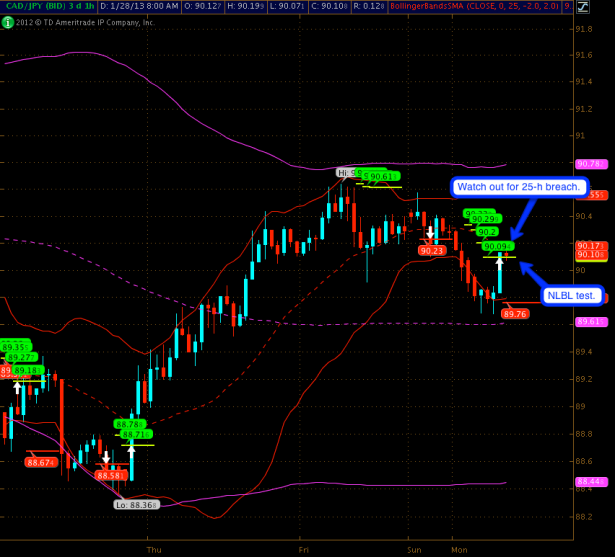Select the red 89.76 price label
This screenshot has height=557, width=615.
point(515,314)
